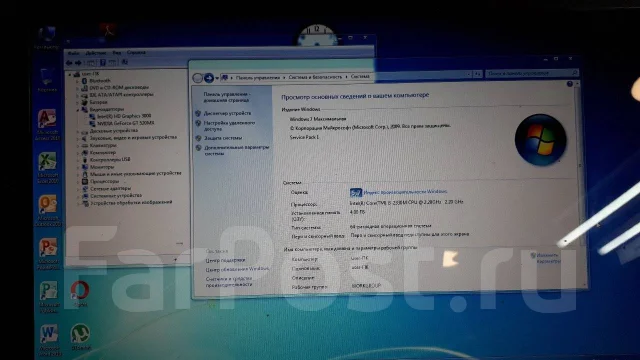The width and height of the screenshot is (640, 360).
Task: Select the Дисковые устройства tree item
Action: (113, 131)
